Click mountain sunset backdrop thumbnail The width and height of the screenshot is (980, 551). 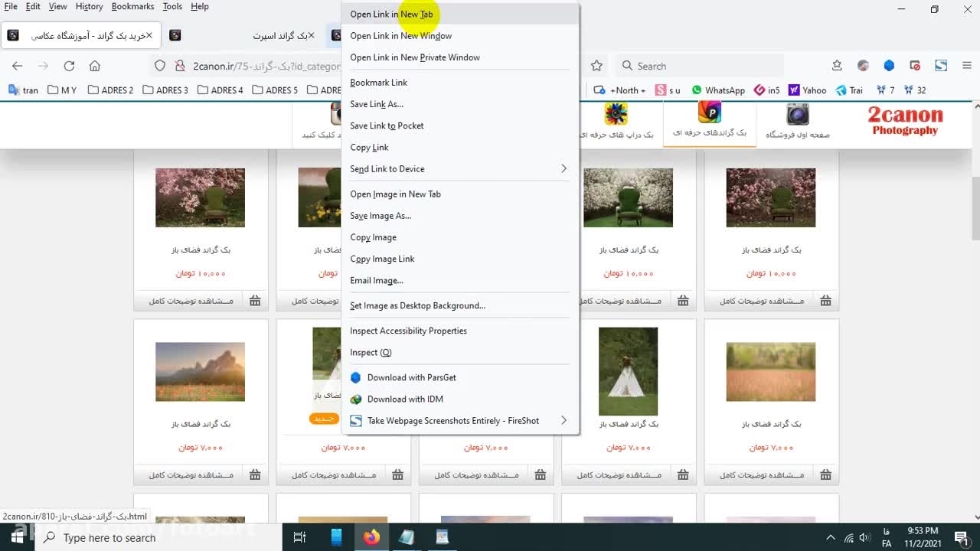(200, 371)
